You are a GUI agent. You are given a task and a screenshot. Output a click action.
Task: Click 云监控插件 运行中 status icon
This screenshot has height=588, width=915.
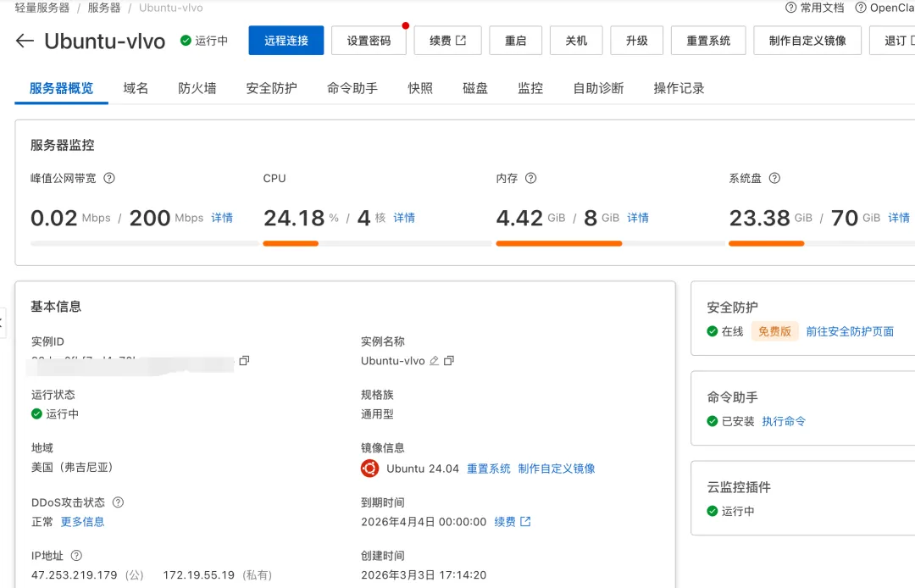pos(712,511)
